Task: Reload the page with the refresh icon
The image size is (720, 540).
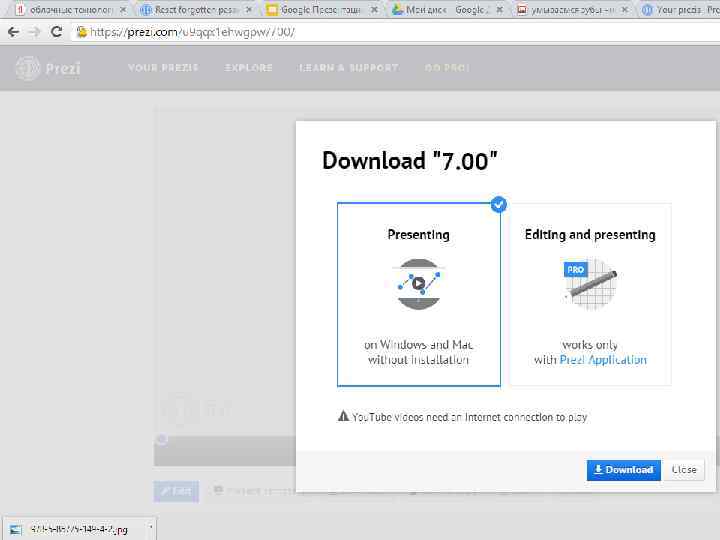Action: tap(56, 32)
